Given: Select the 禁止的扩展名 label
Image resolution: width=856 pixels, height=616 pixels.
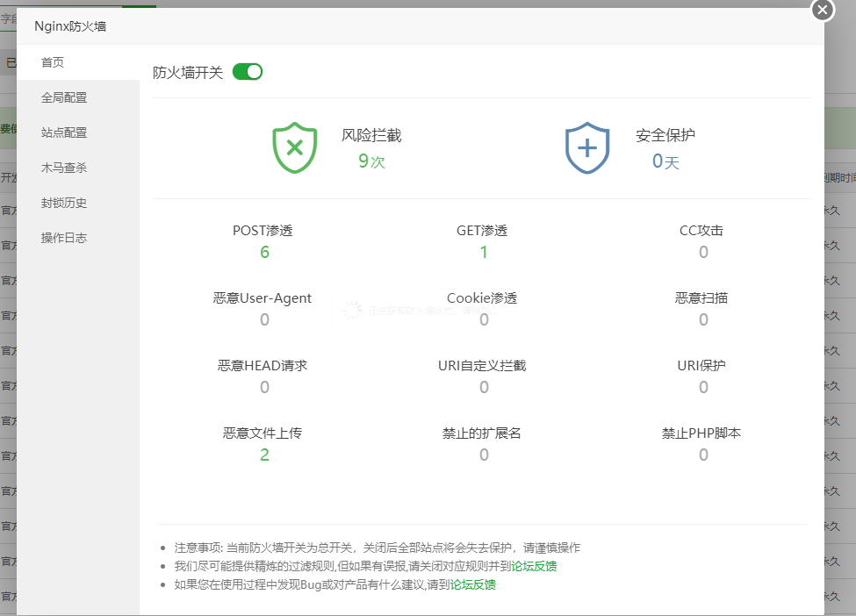Looking at the screenshot, I should [x=482, y=433].
